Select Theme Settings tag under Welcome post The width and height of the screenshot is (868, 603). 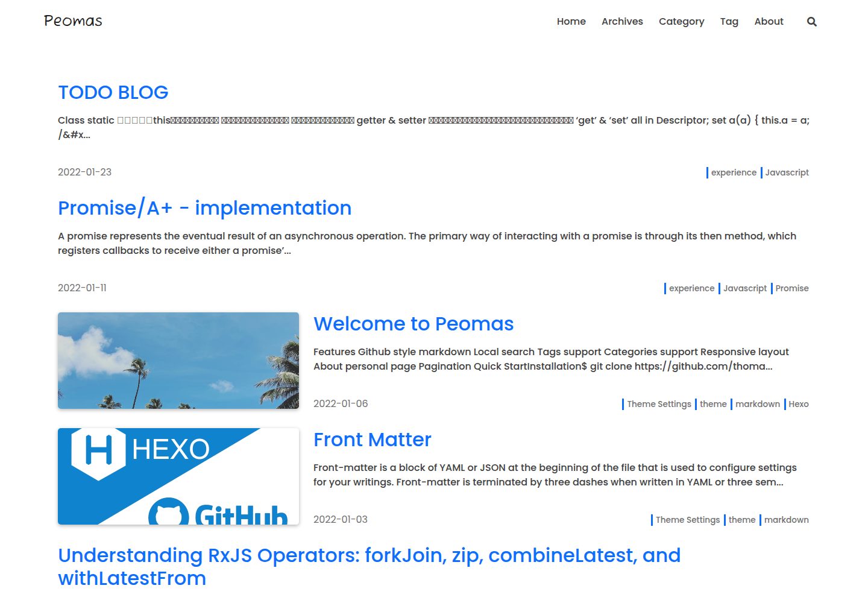point(658,404)
